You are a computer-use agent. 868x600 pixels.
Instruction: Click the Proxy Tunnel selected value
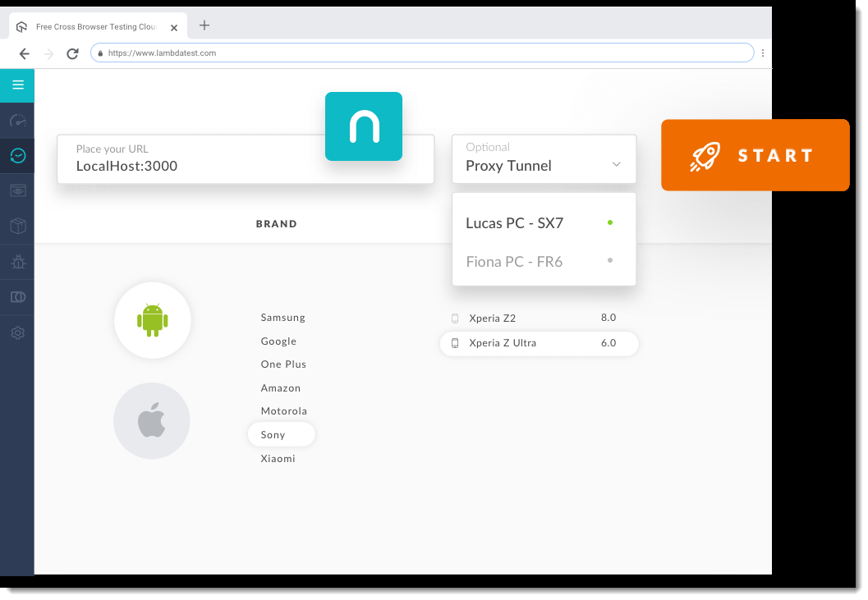point(509,166)
